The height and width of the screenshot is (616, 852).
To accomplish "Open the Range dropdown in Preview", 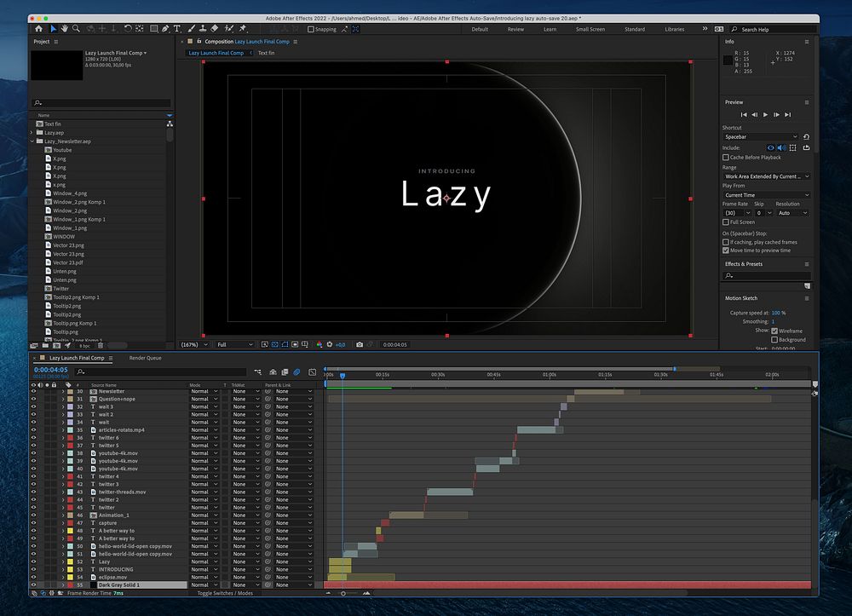I will 766,176.
